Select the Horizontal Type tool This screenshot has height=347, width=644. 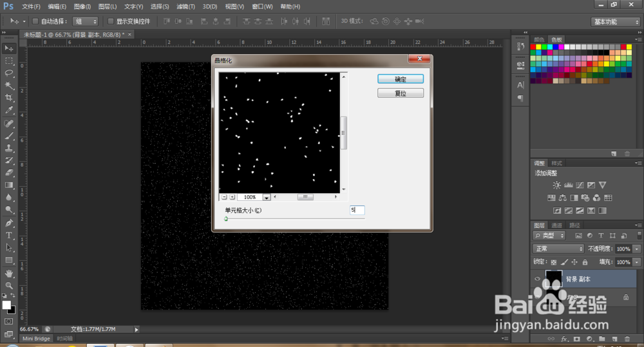(x=8, y=235)
